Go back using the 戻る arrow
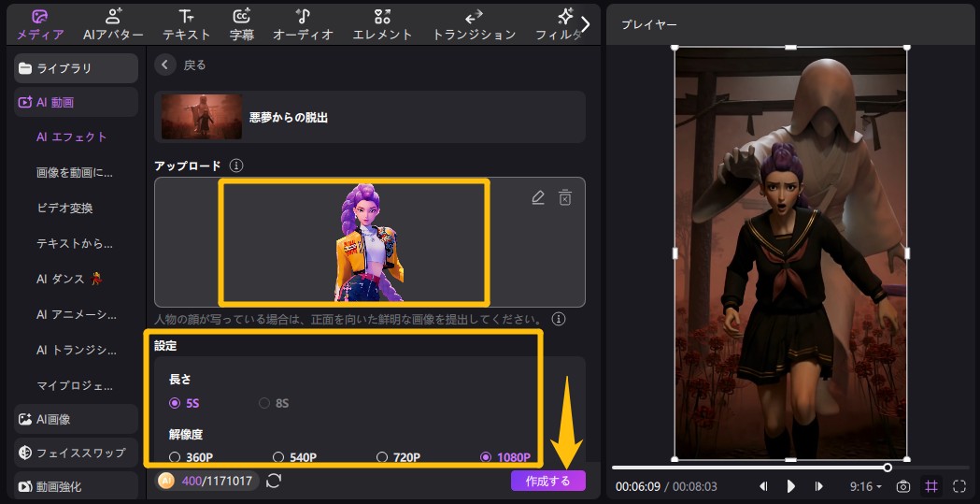Viewport: 980px width, 504px height. (x=165, y=65)
